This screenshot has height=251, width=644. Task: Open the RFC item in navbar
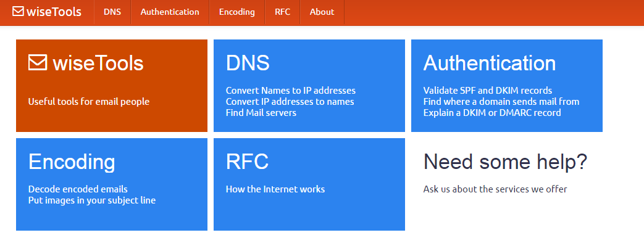point(283,12)
